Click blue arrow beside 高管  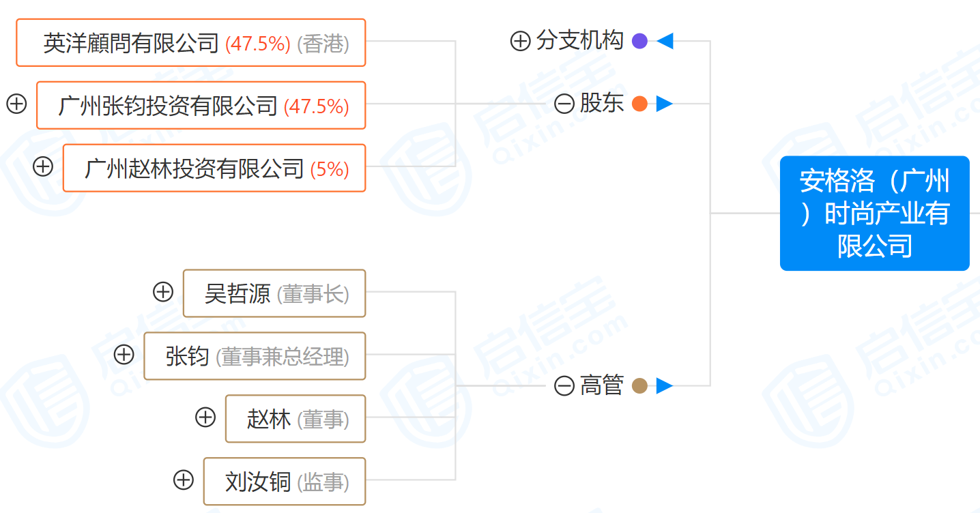click(x=665, y=386)
